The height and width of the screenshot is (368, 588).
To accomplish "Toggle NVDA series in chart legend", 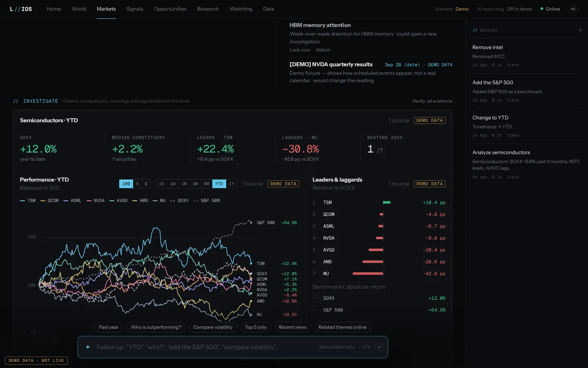I will point(96,201).
